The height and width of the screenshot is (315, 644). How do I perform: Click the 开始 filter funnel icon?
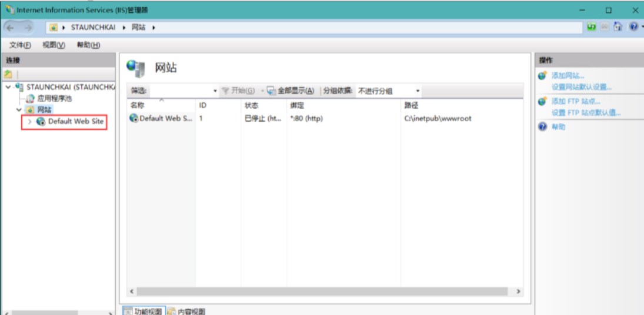[x=225, y=91]
